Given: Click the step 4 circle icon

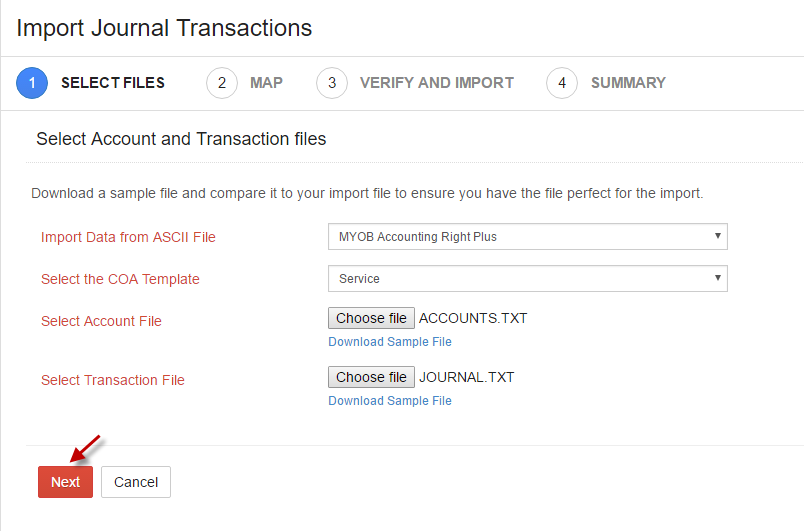Looking at the screenshot, I should pos(562,83).
